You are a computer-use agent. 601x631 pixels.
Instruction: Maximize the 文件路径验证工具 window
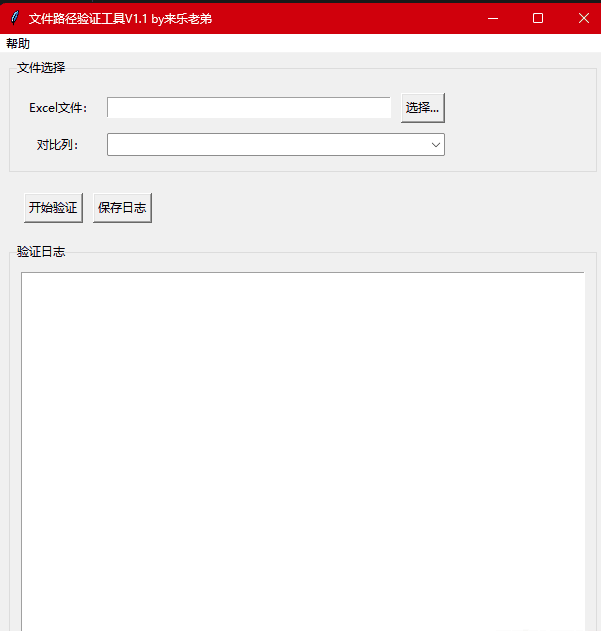coord(538,18)
